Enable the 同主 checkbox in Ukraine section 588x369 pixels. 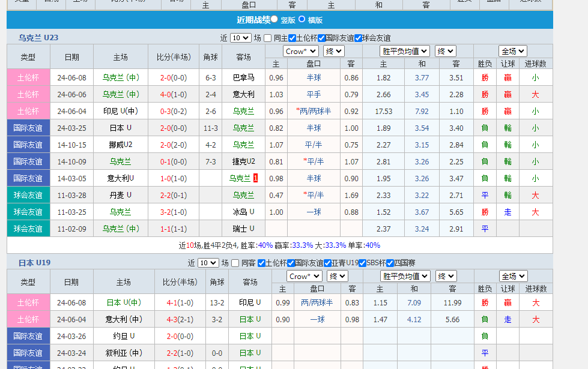point(267,38)
